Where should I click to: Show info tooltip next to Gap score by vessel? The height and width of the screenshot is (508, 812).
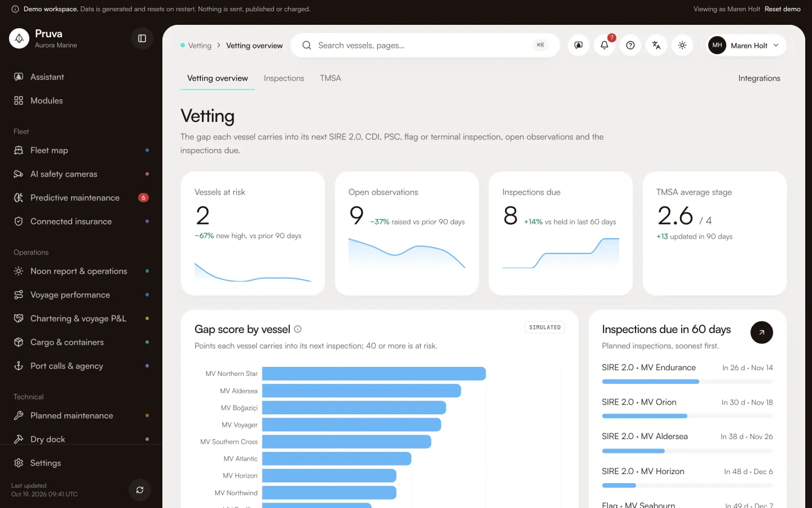[x=298, y=329]
